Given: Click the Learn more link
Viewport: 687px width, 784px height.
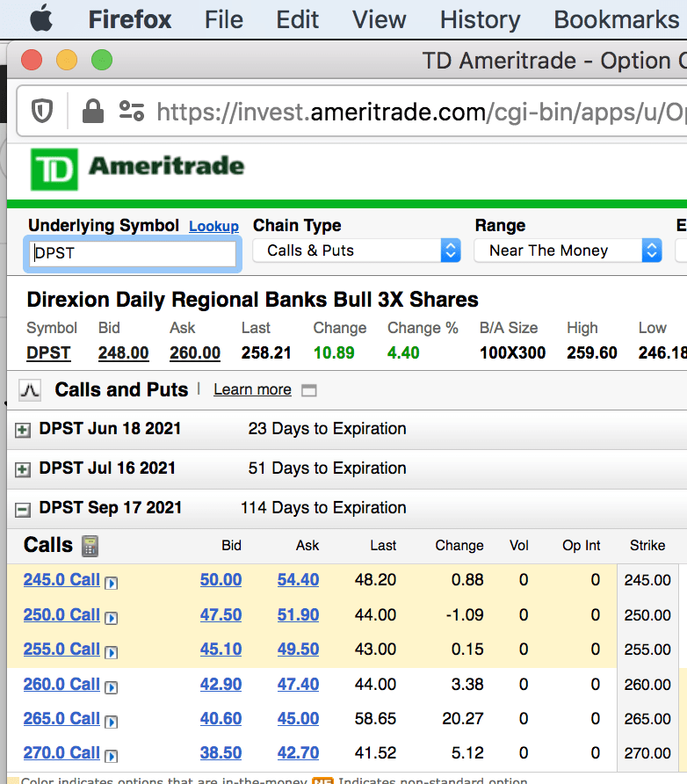Looking at the screenshot, I should click(252, 389).
